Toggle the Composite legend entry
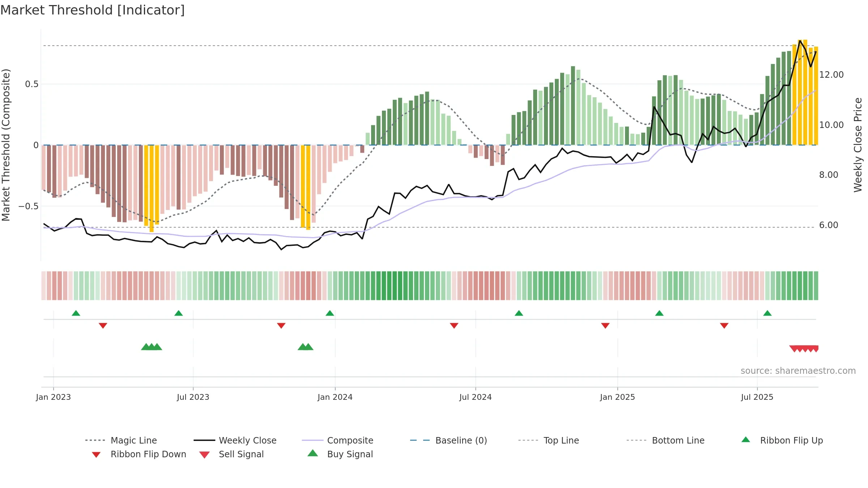Image resolution: width=868 pixels, height=488 pixels. pos(337,440)
